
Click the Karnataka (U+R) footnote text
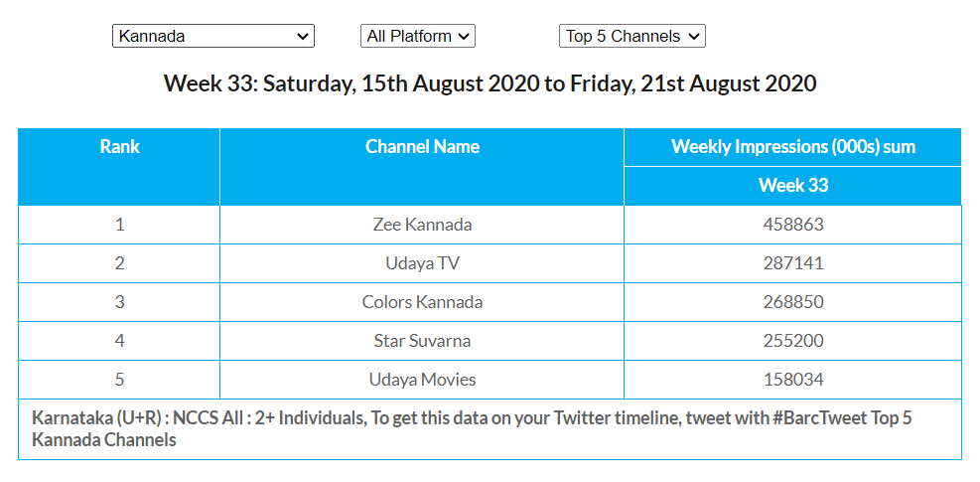point(472,428)
